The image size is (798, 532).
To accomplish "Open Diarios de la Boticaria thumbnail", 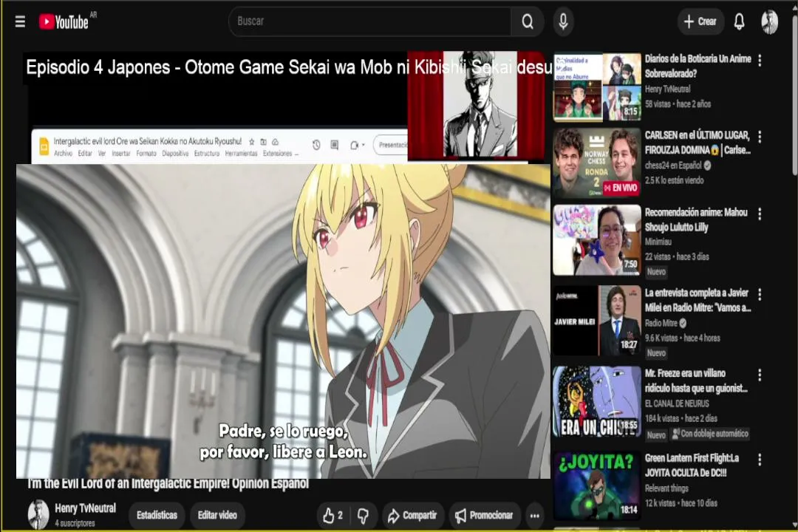I will point(597,87).
